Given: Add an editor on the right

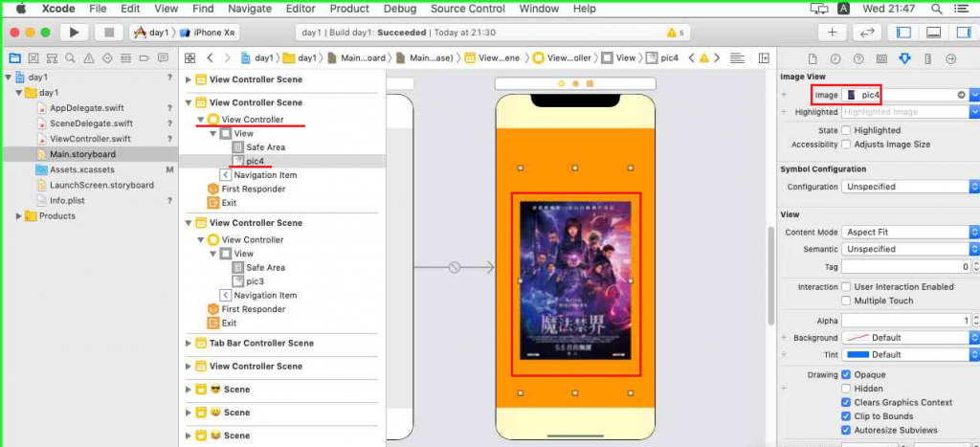Looking at the screenshot, I should click(764, 58).
